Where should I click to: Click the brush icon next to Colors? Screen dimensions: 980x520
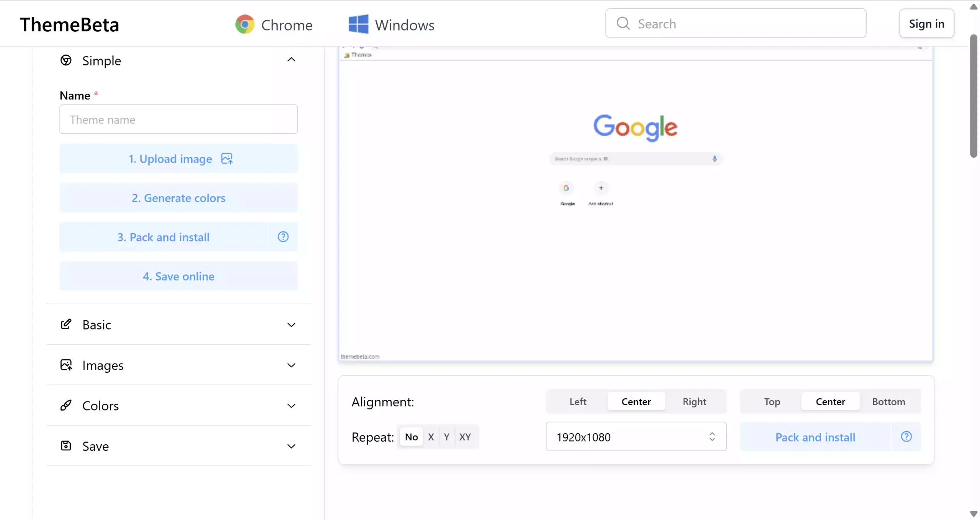66,406
